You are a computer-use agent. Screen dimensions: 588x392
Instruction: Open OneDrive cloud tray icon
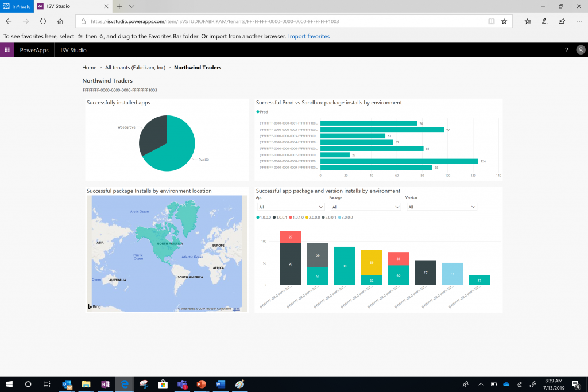click(506, 384)
